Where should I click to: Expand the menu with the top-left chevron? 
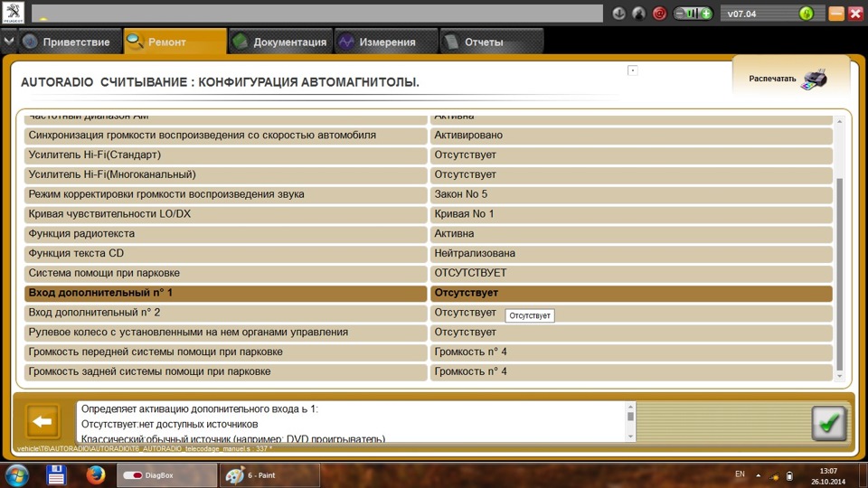click(9, 42)
